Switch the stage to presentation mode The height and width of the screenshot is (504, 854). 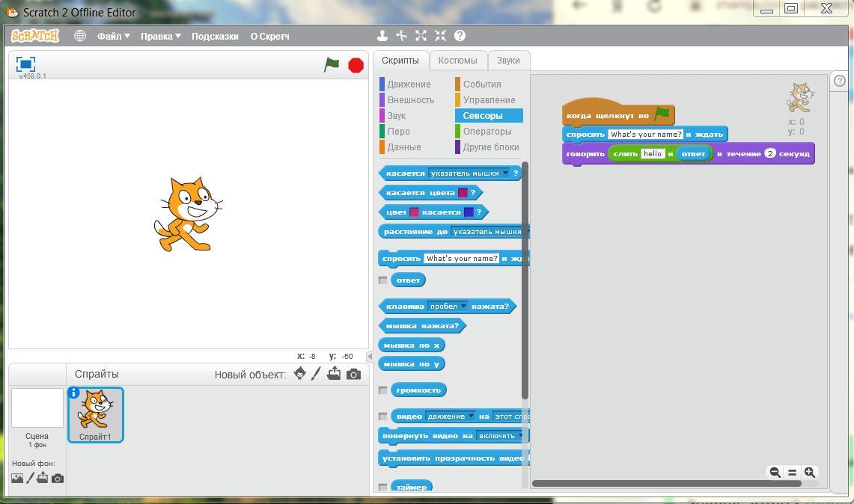coord(25,64)
